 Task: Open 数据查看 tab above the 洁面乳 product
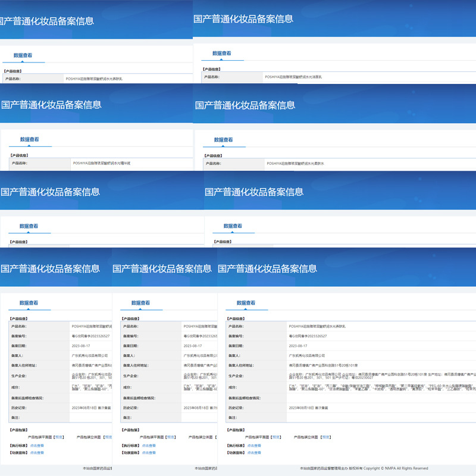(221, 54)
